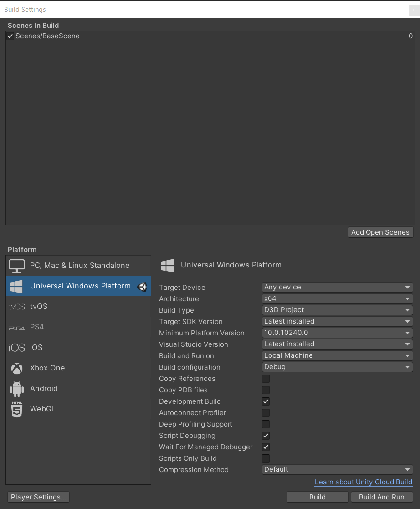Viewport: 420px width, 509px height.
Task: Click the WebGL HTML5 icon
Action: coord(17,409)
